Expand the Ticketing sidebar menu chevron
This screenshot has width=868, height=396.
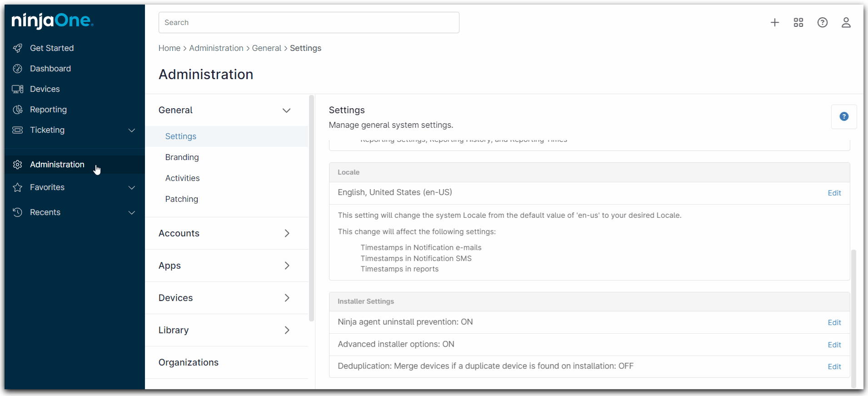click(x=132, y=130)
